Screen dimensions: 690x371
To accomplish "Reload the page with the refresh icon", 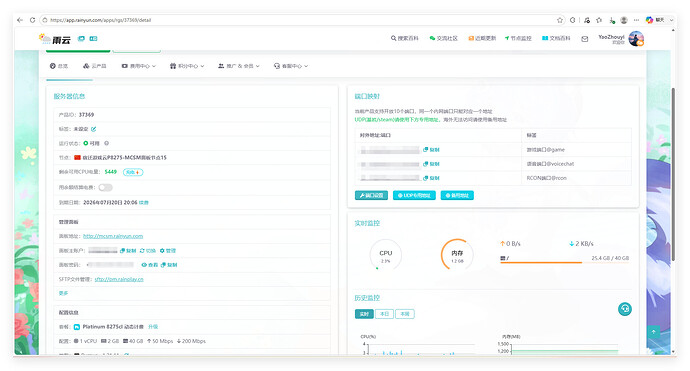I will pos(33,20).
